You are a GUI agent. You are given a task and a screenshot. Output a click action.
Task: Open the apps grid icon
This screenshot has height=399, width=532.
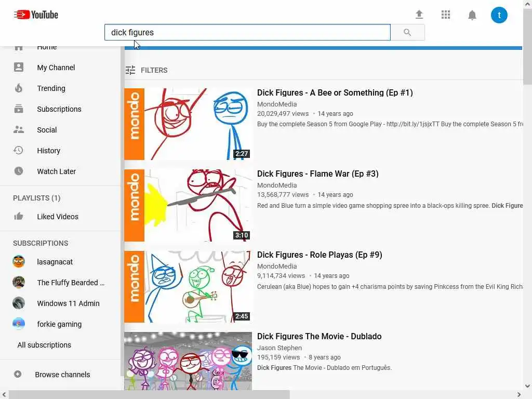point(445,15)
